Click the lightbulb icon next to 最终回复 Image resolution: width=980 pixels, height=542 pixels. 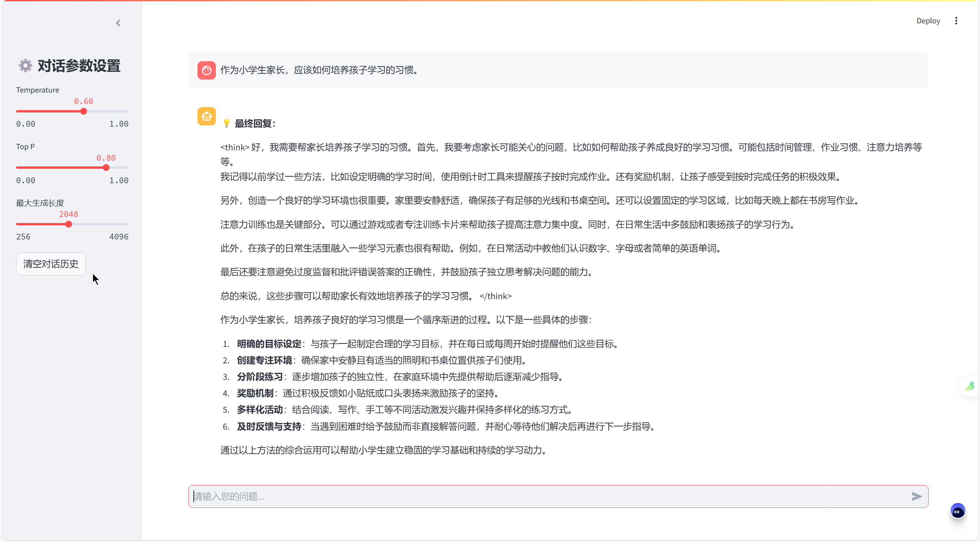[227, 123]
